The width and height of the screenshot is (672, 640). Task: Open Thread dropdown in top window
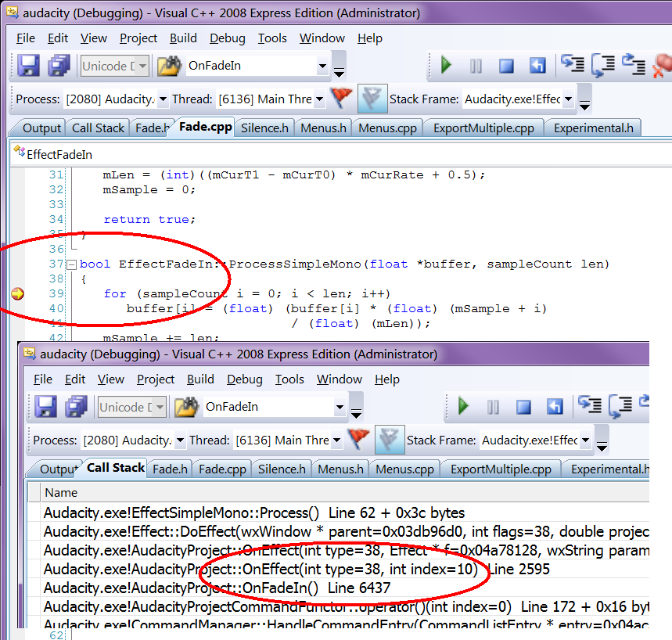pyautogui.click(x=319, y=99)
